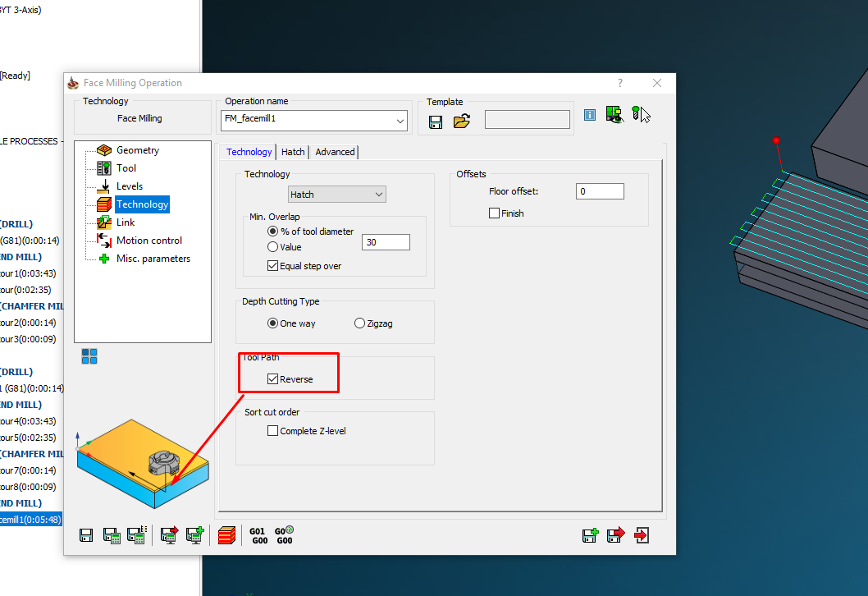The image size is (868, 596).
Task: Click the Save and Exit floppy icon
Action: (x=615, y=535)
